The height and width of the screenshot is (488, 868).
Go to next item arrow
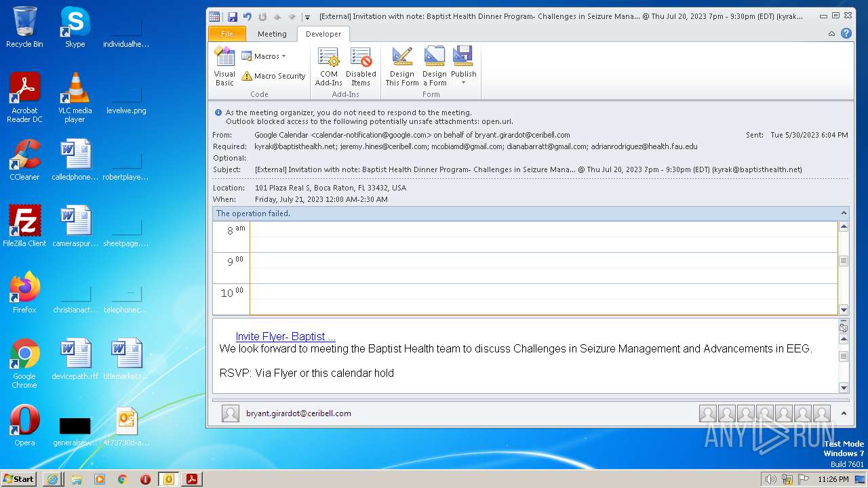click(x=292, y=16)
